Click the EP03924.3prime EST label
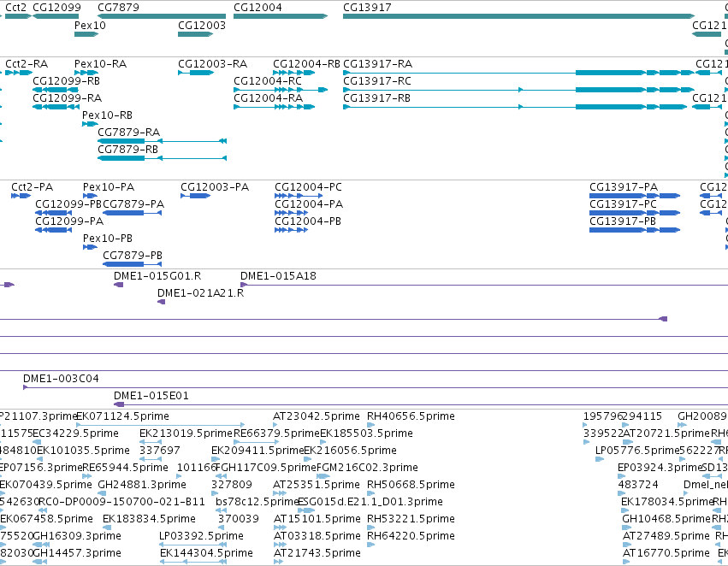 pos(660,468)
